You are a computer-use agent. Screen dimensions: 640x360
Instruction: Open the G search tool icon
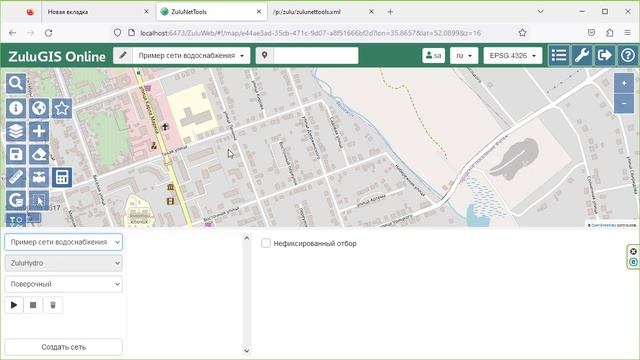coord(16,200)
